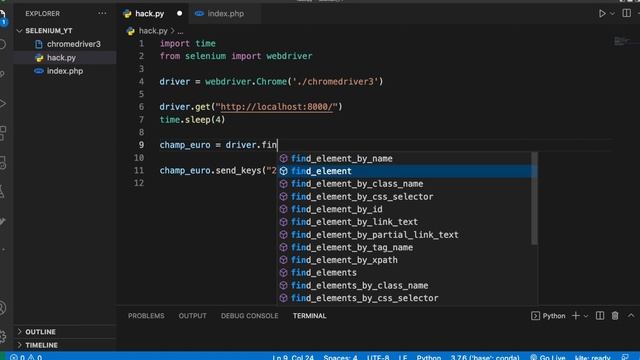The height and width of the screenshot is (360, 640).
Task: Choose find_element_by_tag_name suggestion
Action: (x=407, y=247)
